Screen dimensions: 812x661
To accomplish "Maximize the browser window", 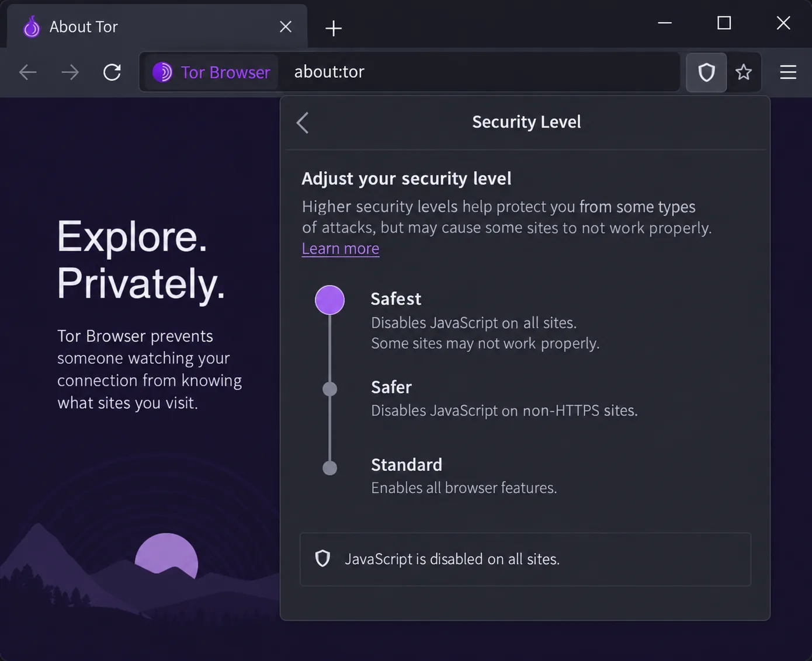I will pyautogui.click(x=724, y=23).
